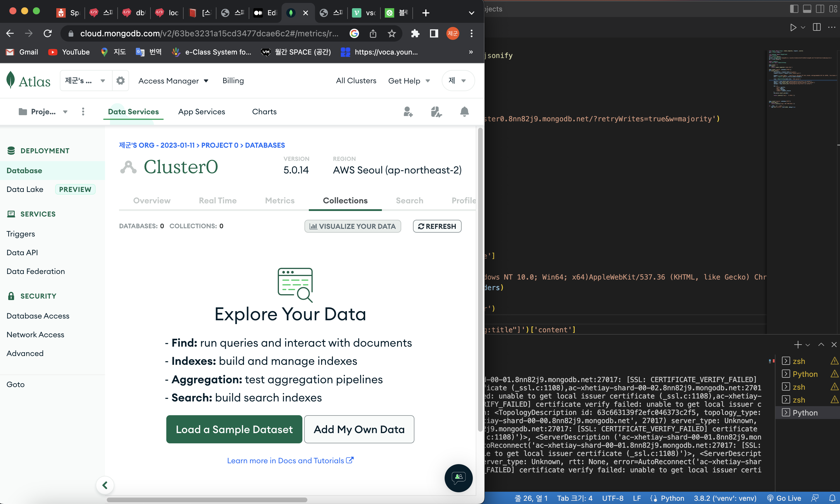Select the Real Time cluster tab
The image size is (840, 504).
218,201
